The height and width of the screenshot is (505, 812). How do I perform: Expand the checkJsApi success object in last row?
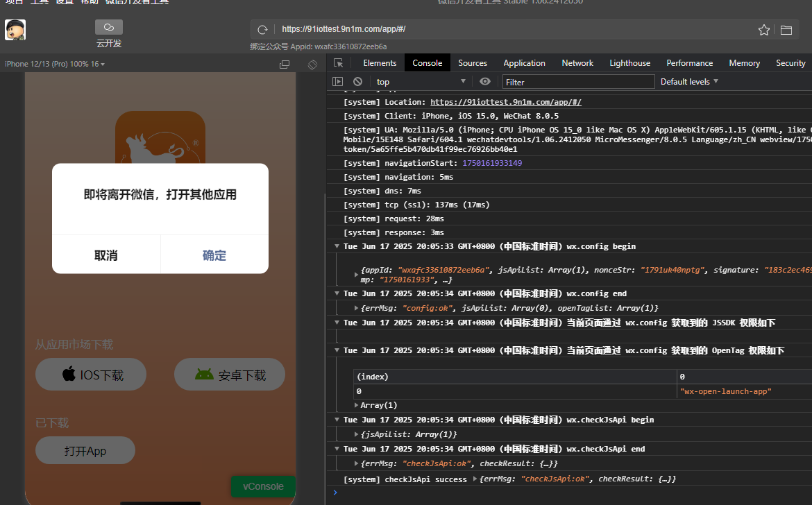coord(475,479)
